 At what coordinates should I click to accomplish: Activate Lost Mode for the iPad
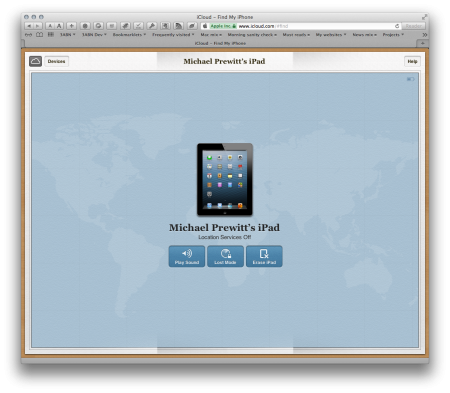pyautogui.click(x=225, y=256)
